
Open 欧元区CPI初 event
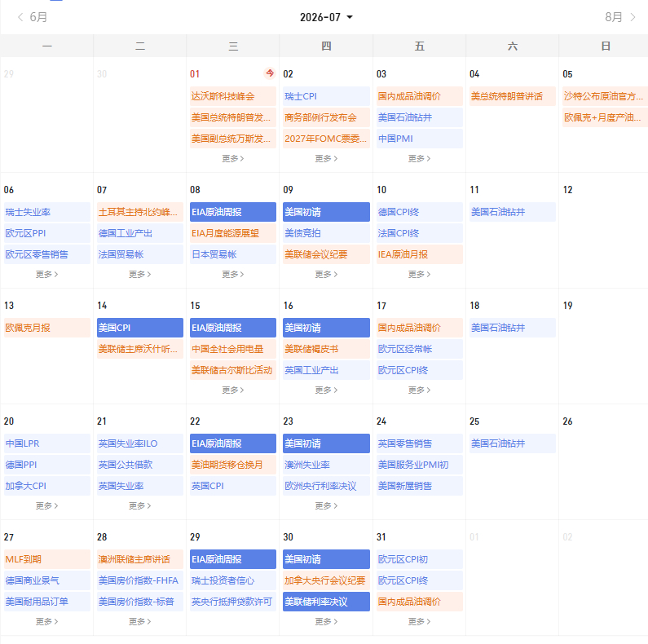click(420, 559)
